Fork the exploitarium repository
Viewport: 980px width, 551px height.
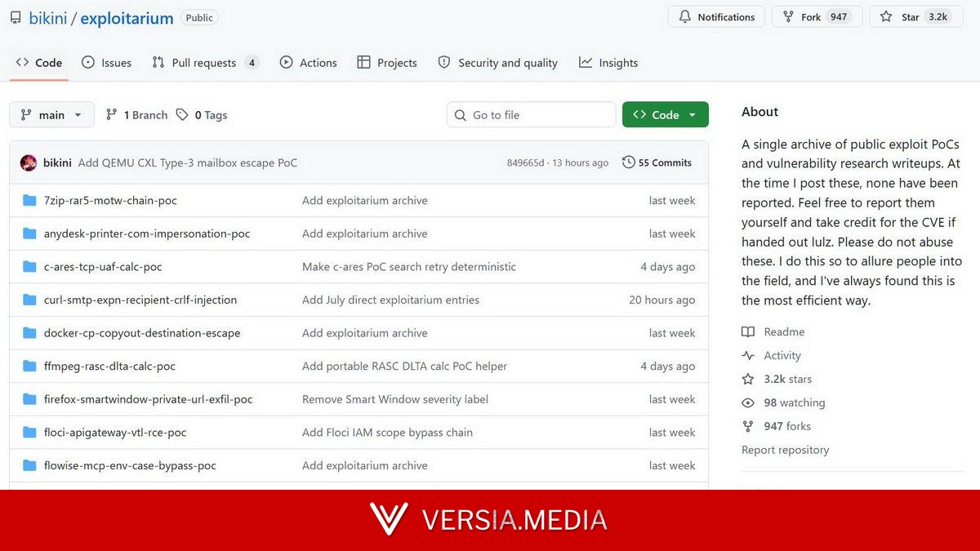click(817, 16)
